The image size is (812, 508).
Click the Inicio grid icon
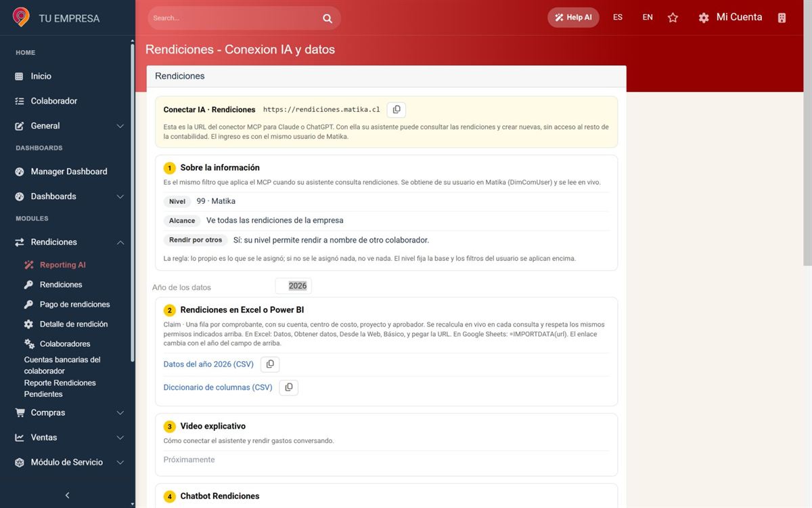pos(19,77)
